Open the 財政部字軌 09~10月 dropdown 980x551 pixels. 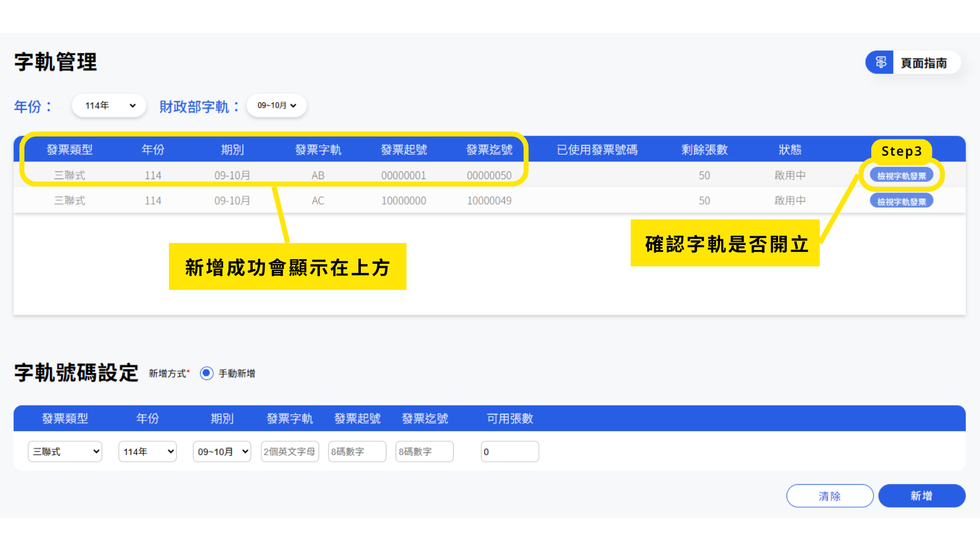click(x=276, y=106)
